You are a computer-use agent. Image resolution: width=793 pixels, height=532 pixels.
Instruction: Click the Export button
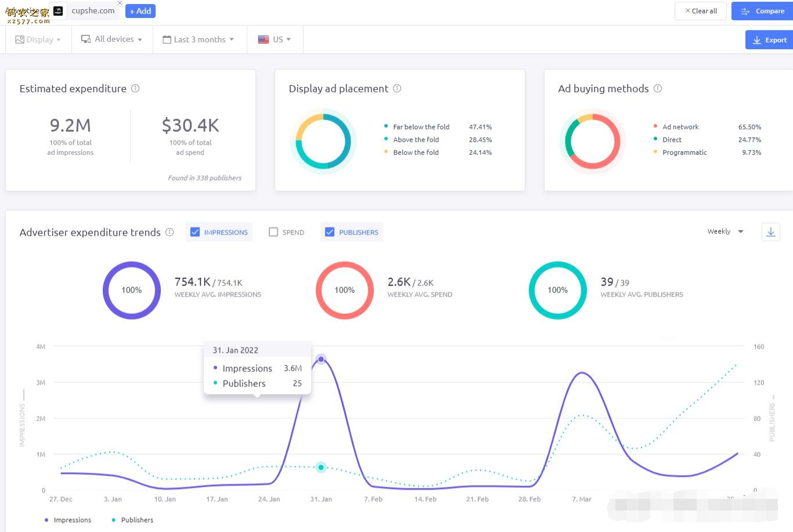pyautogui.click(x=769, y=40)
